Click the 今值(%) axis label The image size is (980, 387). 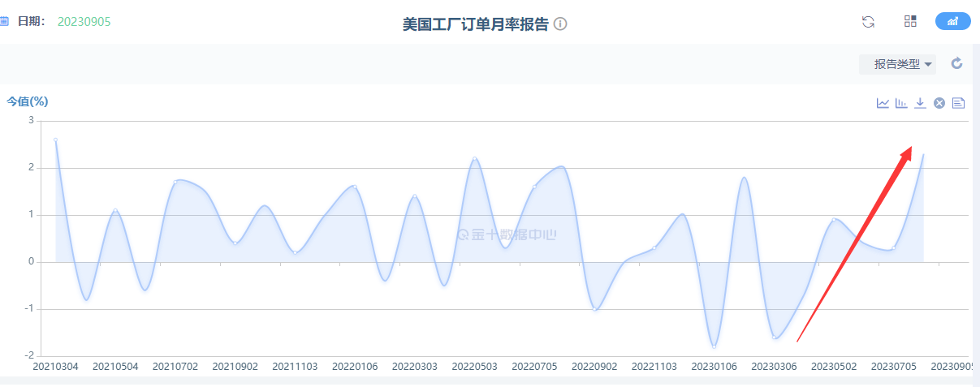[x=28, y=101]
